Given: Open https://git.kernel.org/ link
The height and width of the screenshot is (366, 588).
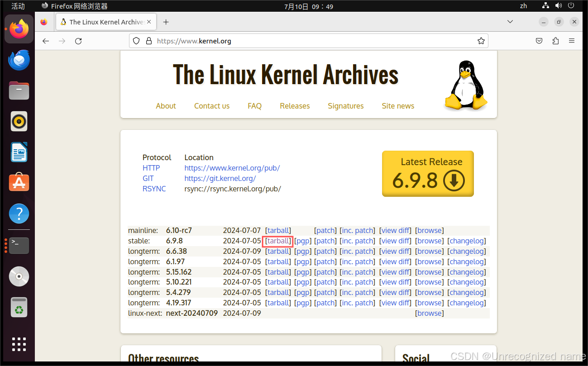Looking at the screenshot, I should tap(220, 178).
